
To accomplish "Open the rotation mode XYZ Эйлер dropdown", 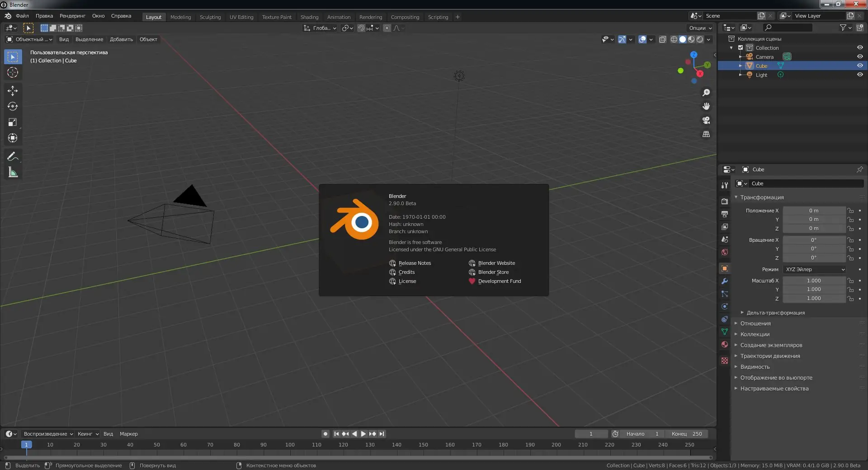I will pos(814,269).
